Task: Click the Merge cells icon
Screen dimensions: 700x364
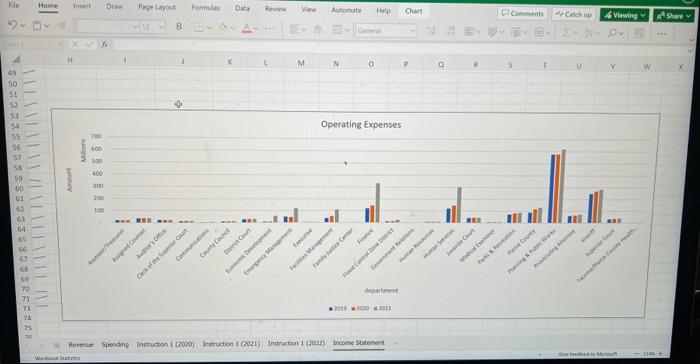Action: [338, 30]
